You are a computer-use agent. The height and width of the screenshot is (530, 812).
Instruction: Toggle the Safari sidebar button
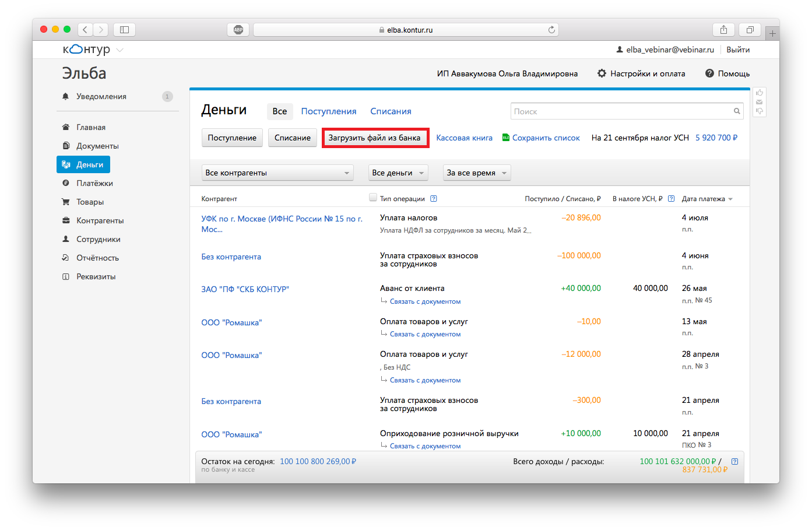click(x=124, y=30)
